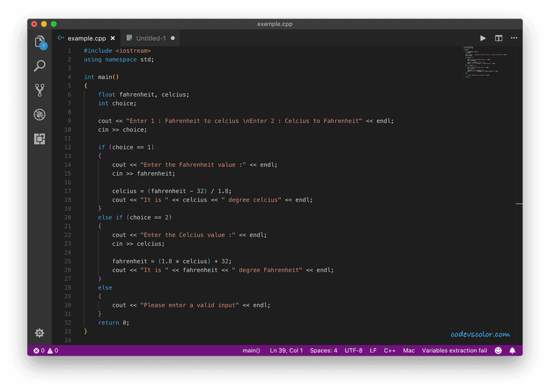Go to line via Ln 39, Col 1
Image resolution: width=550 pixels, height=392 pixels.
[286, 350]
